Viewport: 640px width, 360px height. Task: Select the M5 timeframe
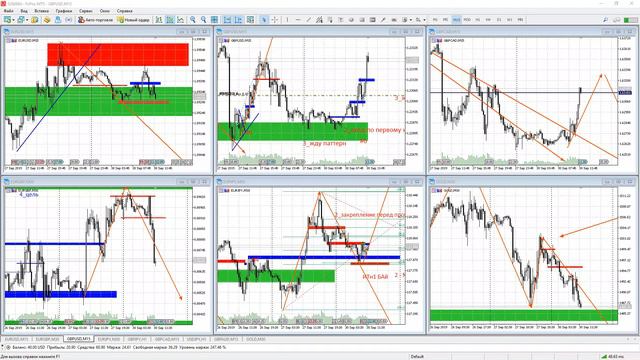click(x=445, y=20)
